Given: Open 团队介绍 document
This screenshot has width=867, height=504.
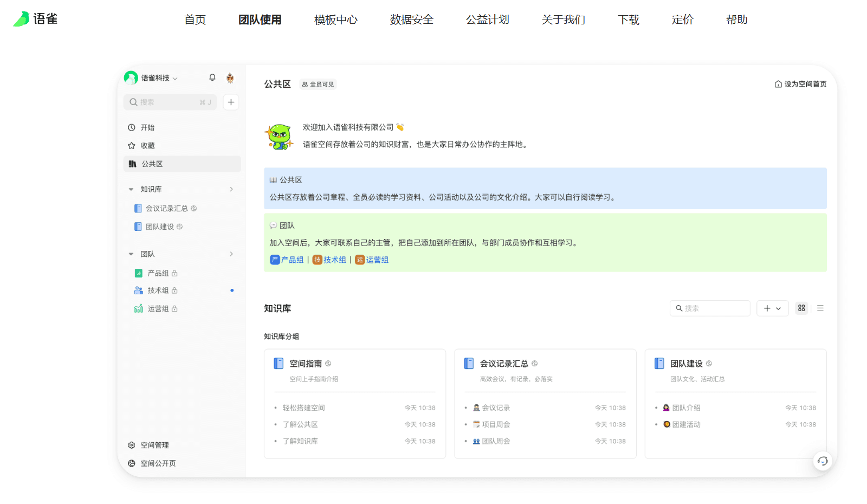Looking at the screenshot, I should pos(682,408).
